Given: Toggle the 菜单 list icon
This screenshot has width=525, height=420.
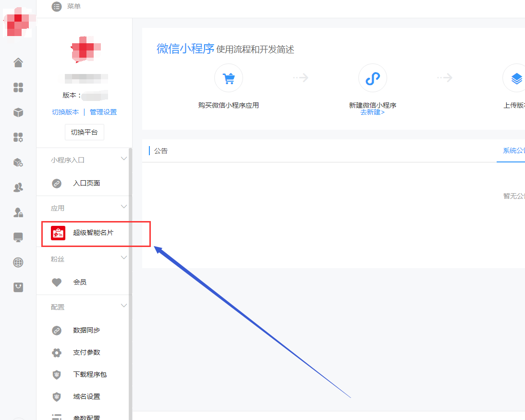Looking at the screenshot, I should point(57,6).
